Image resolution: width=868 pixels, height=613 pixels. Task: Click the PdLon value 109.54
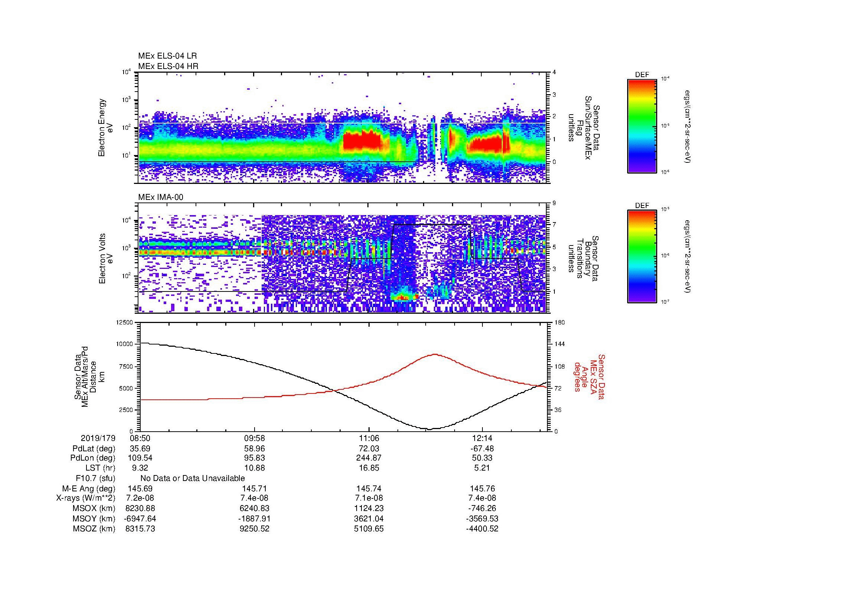click(140, 458)
